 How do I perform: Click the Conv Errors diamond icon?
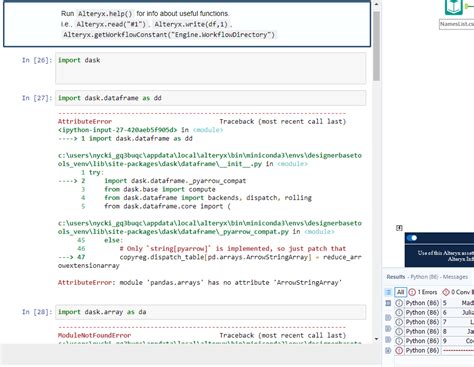point(446,292)
